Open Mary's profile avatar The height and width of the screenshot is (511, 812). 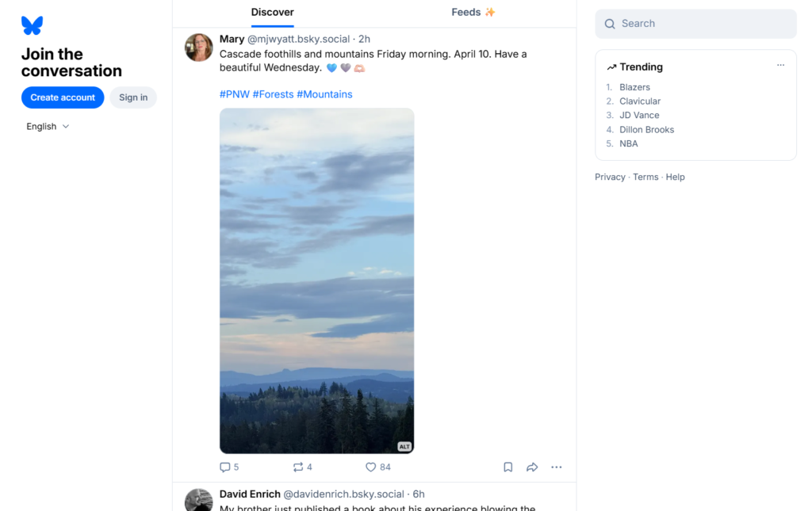tap(199, 48)
